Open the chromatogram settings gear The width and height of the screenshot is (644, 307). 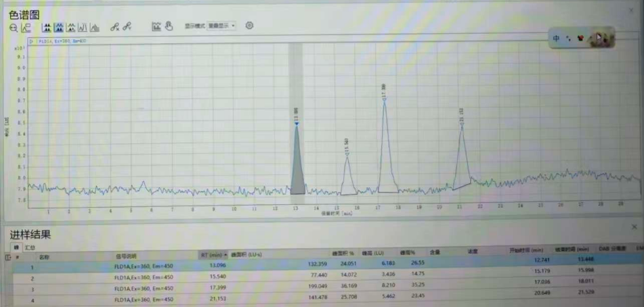(249, 26)
